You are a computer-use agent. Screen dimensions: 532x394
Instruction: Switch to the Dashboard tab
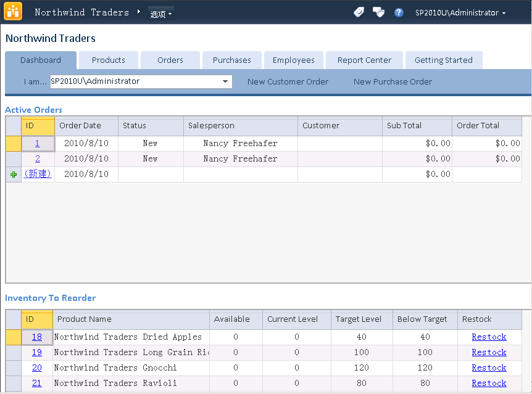[41, 60]
